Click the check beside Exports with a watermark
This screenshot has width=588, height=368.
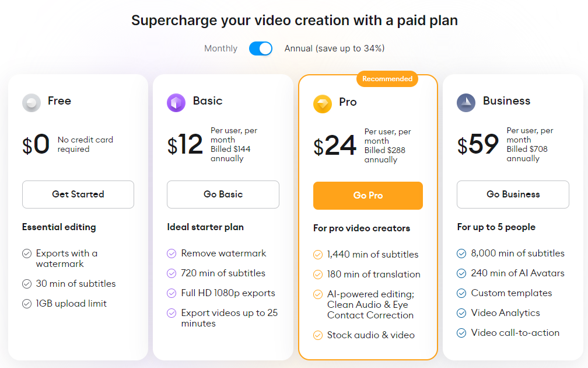(26, 253)
